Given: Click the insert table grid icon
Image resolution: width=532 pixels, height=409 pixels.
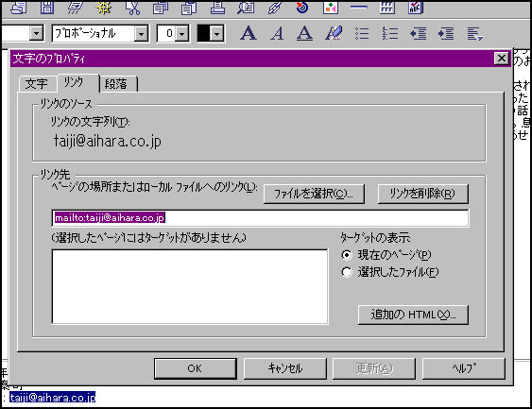Looking at the screenshot, I should [x=387, y=8].
